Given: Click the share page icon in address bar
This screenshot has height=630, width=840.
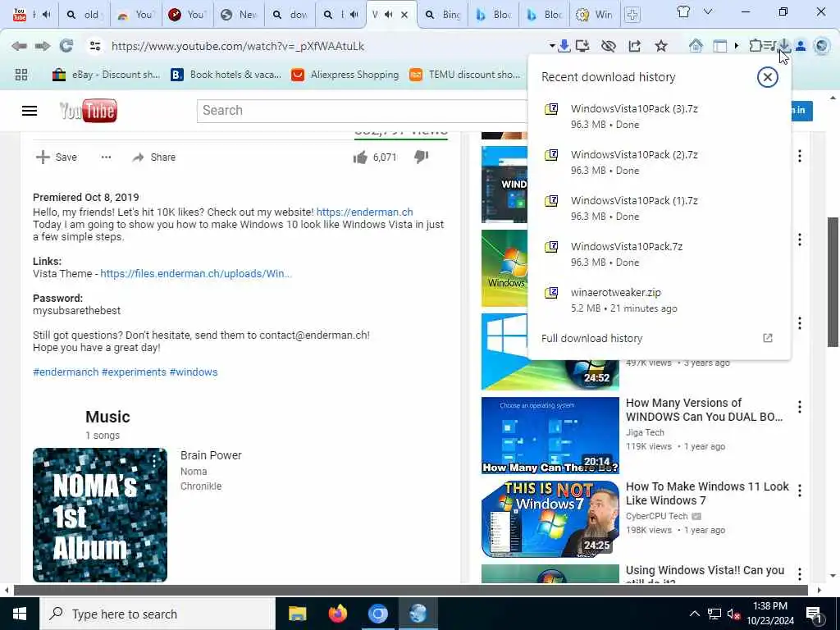Looking at the screenshot, I should [634, 46].
